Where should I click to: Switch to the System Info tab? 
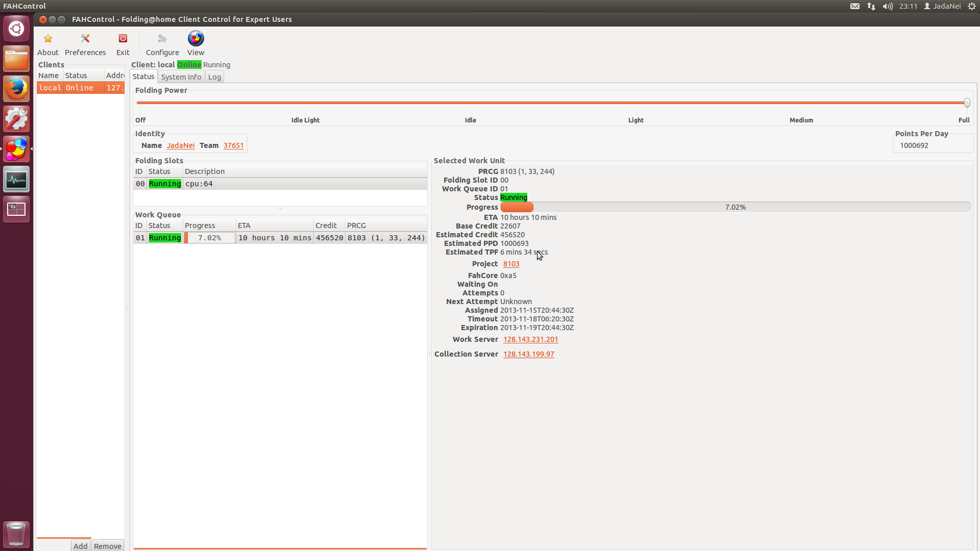pos(181,77)
